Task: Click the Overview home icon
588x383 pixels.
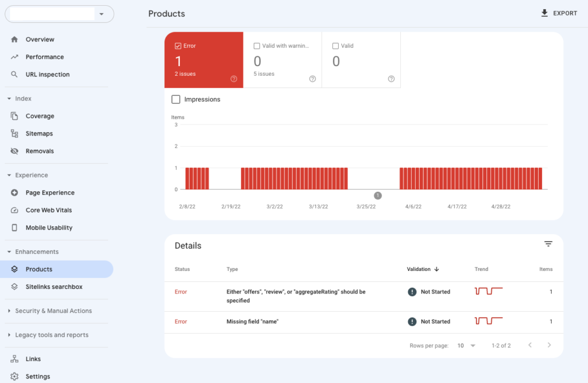Action: point(14,40)
